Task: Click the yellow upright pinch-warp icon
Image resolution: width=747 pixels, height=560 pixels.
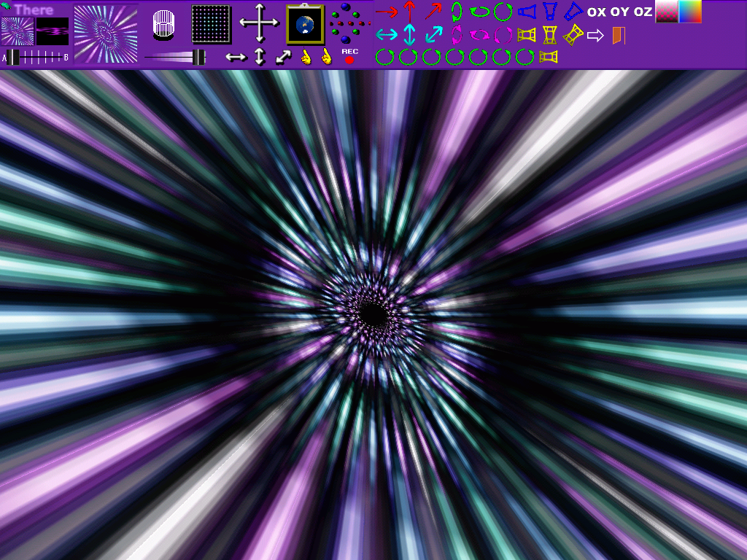Action: click(550, 35)
